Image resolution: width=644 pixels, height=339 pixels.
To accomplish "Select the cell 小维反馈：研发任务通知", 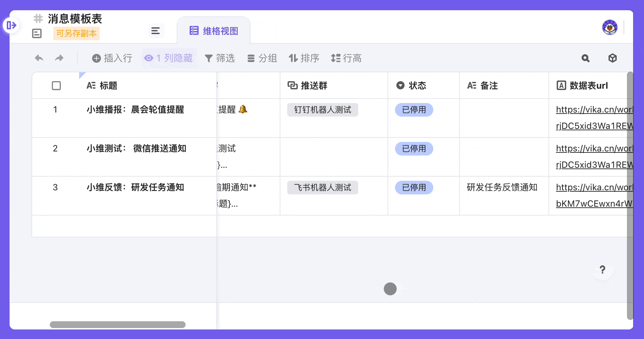I will pos(148,196).
